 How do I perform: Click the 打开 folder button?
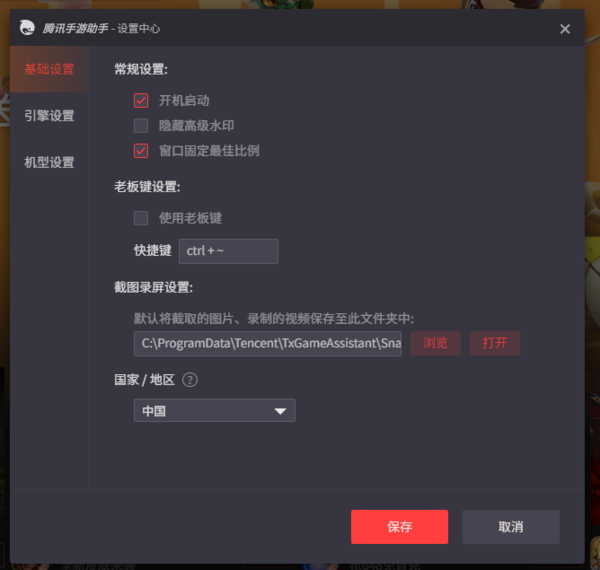(495, 343)
